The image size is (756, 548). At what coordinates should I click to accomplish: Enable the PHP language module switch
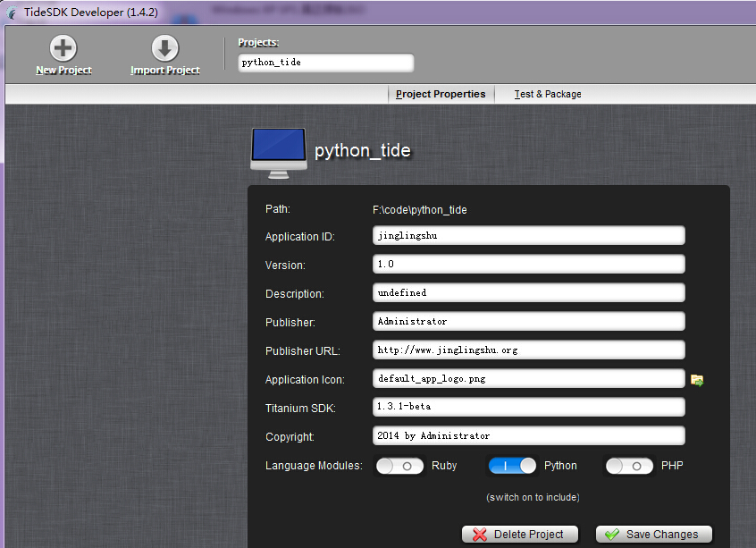point(629,466)
